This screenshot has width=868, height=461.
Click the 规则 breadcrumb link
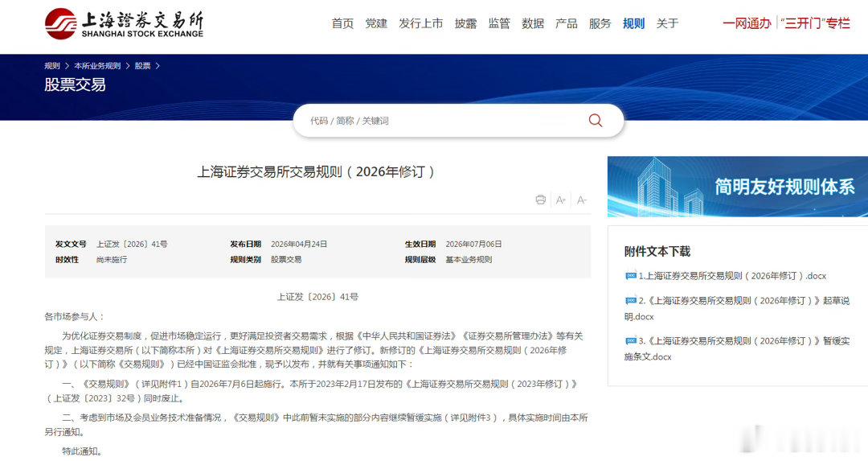52,66
